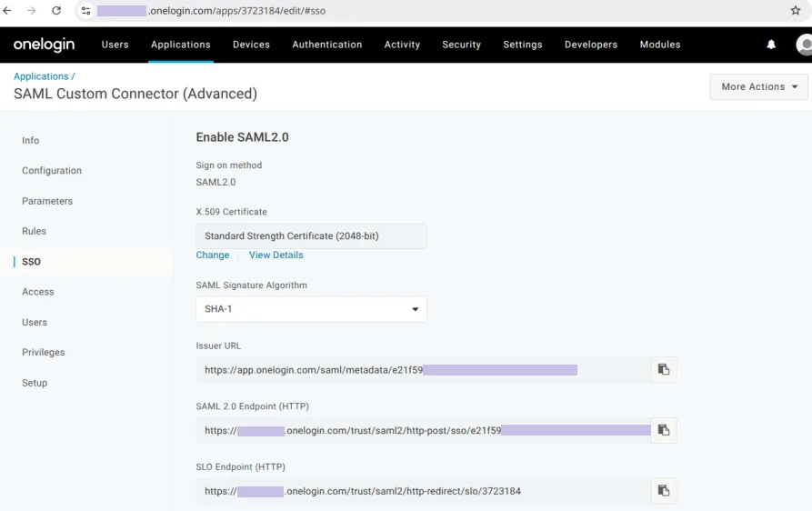The height and width of the screenshot is (511, 812).
Task: Open notifications bell icon
Action: 771,45
